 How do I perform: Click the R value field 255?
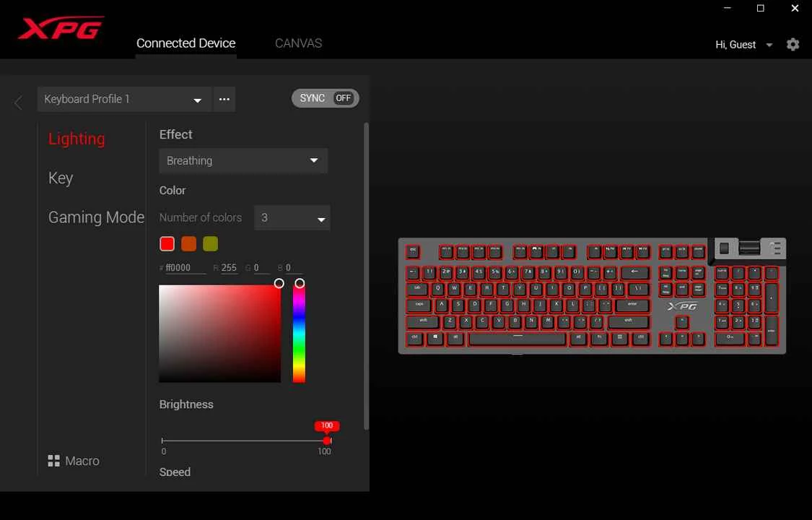pyautogui.click(x=229, y=268)
